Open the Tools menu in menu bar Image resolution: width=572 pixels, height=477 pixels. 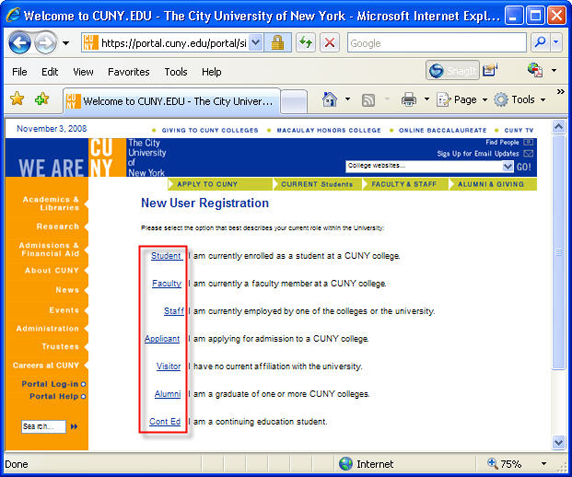coord(175,72)
